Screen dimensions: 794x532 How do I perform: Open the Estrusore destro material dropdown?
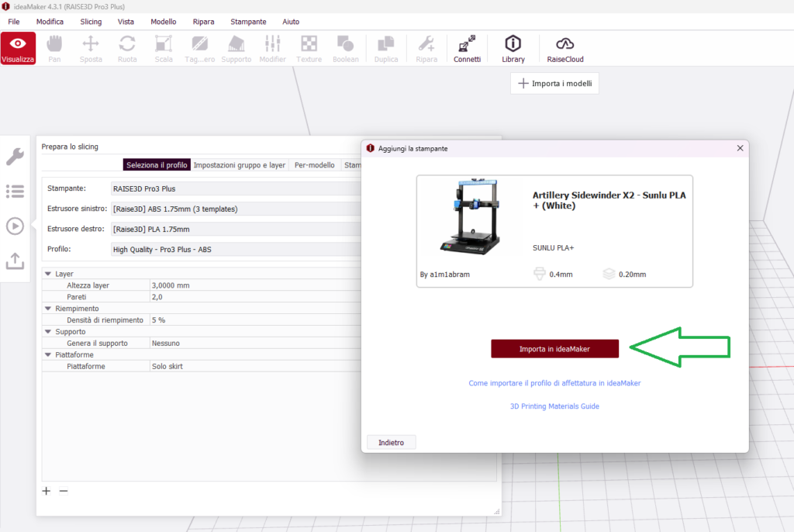[x=236, y=229]
